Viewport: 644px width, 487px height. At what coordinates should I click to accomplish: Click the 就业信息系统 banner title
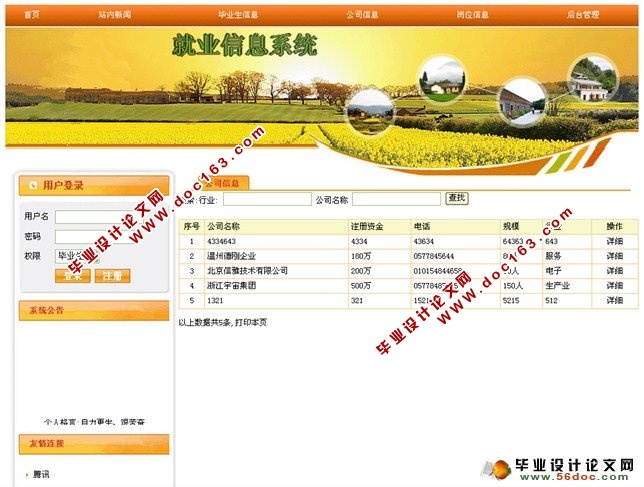tap(245, 45)
